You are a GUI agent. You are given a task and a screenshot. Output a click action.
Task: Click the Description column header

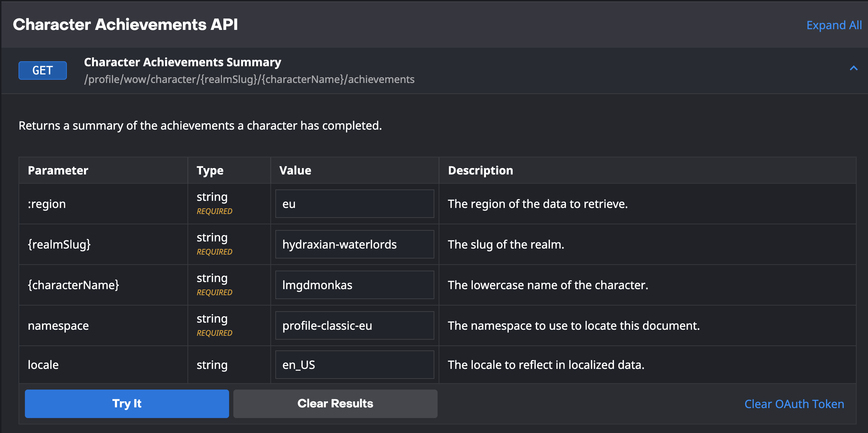pos(480,170)
